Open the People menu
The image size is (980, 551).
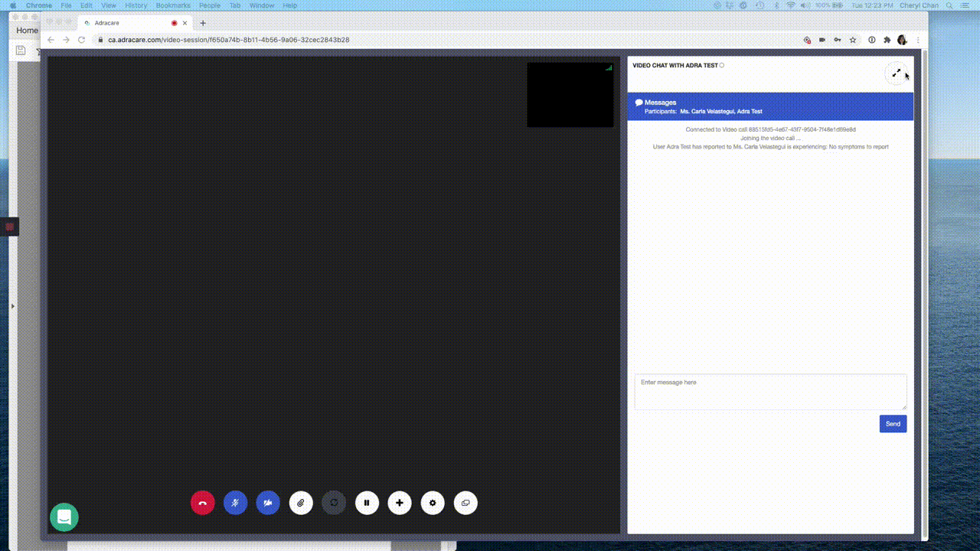[210, 5]
